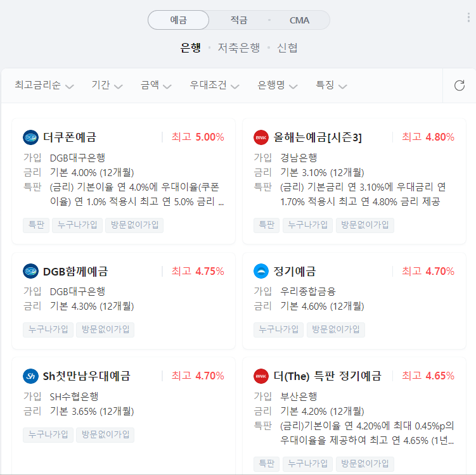Click 방문없이가입 tag on 정기예금 card
Screen dimensions: 476x475
coord(336,330)
